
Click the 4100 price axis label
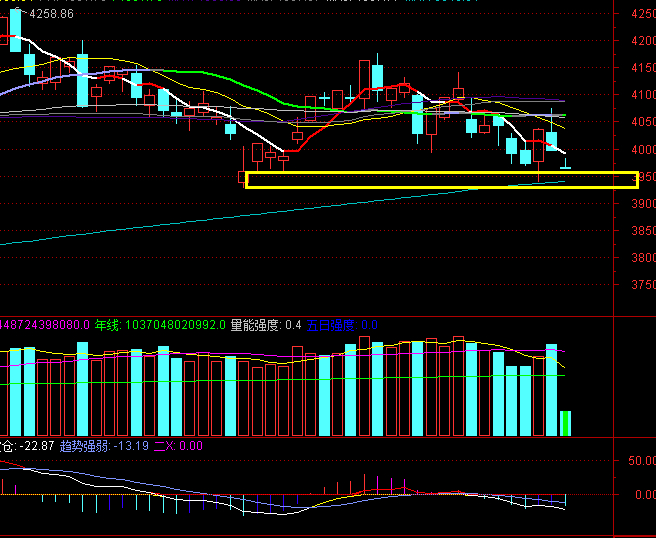(643, 95)
